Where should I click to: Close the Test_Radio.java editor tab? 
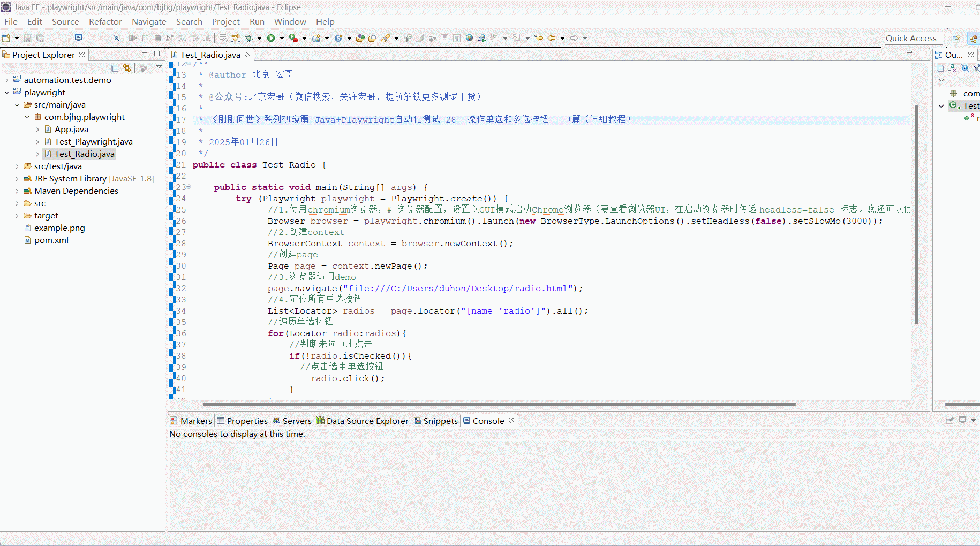[247, 55]
